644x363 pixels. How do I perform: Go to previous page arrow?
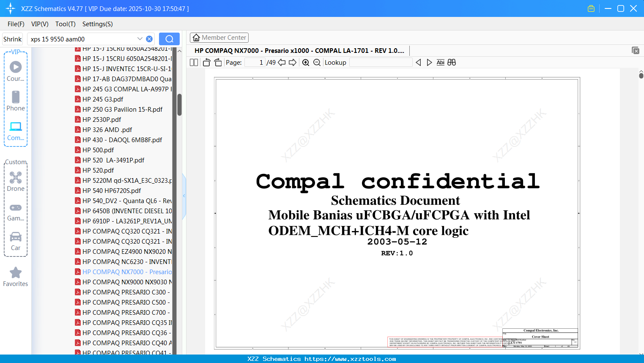[x=282, y=63]
